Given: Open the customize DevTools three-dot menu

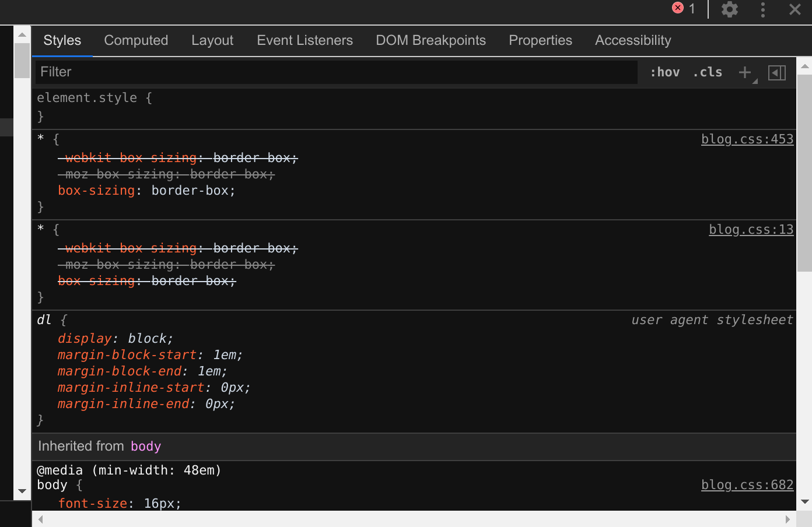Looking at the screenshot, I should (x=762, y=9).
